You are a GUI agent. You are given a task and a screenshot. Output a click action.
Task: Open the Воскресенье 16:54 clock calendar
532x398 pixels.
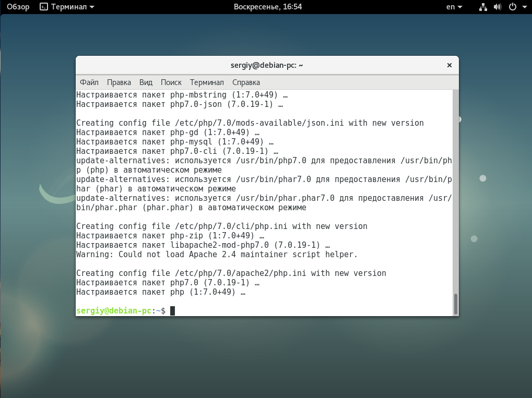pos(268,7)
